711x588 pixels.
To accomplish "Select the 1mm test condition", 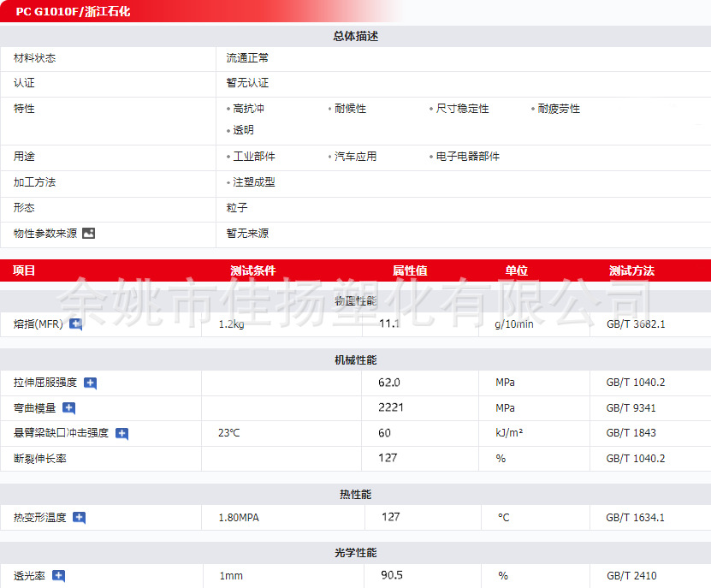I will coord(231,576).
